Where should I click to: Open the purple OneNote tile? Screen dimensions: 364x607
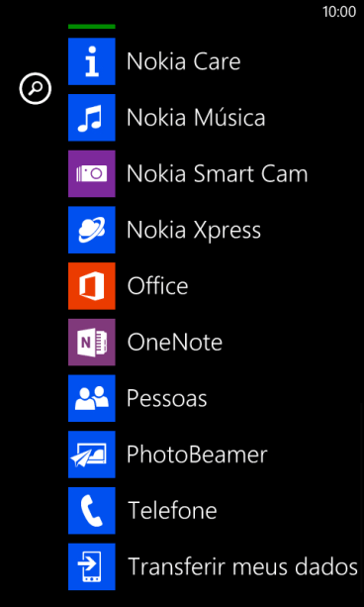click(x=92, y=342)
